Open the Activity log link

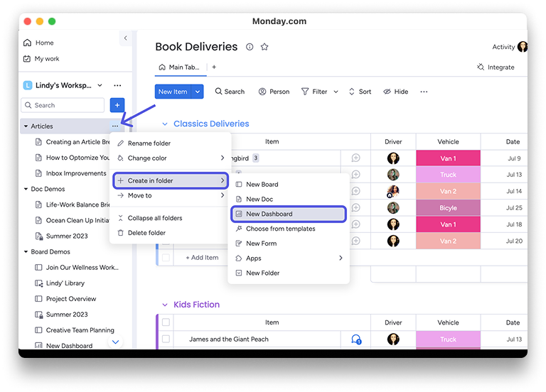[x=503, y=47]
